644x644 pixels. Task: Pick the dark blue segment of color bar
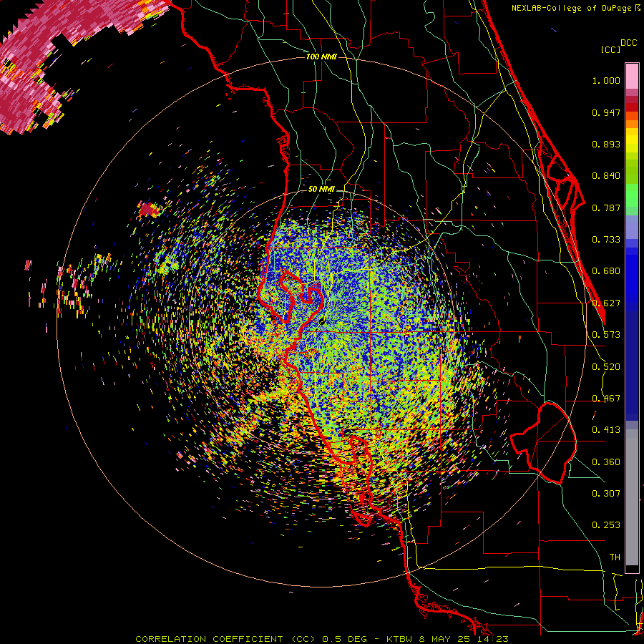coord(632,366)
